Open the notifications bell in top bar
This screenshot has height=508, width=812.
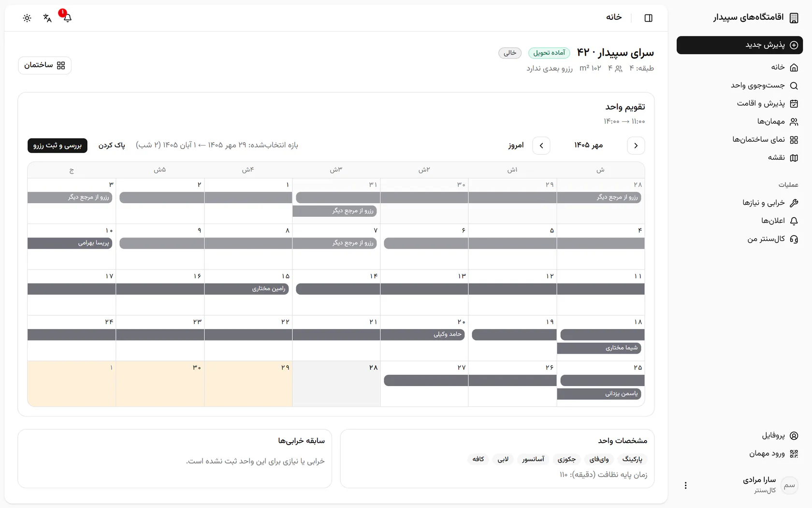(x=68, y=18)
